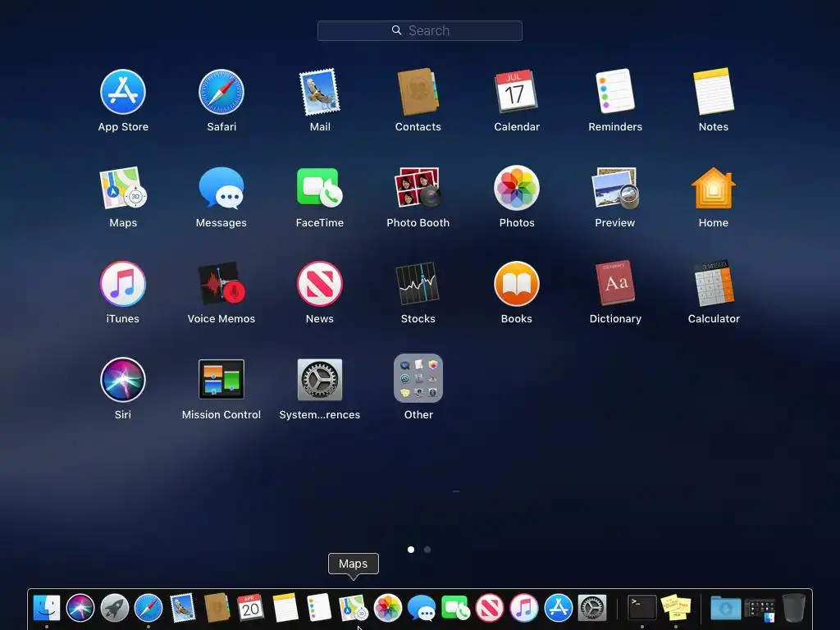Launch Safari from Launchpad grid
Image resolution: width=840 pixels, height=630 pixels.
click(x=221, y=92)
